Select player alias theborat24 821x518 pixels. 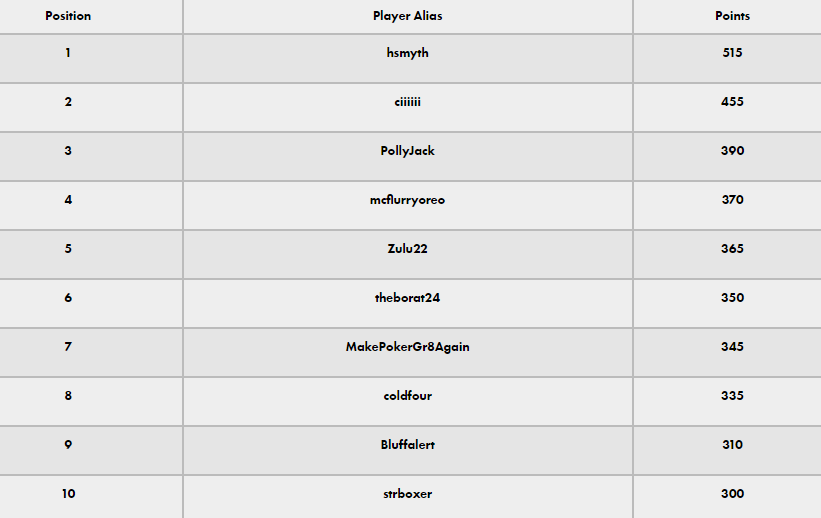[x=407, y=298]
